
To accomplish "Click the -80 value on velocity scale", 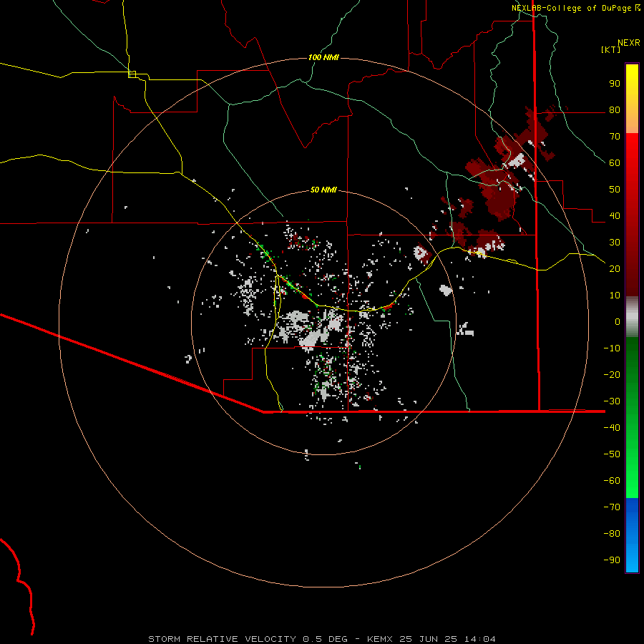I will click(612, 534).
